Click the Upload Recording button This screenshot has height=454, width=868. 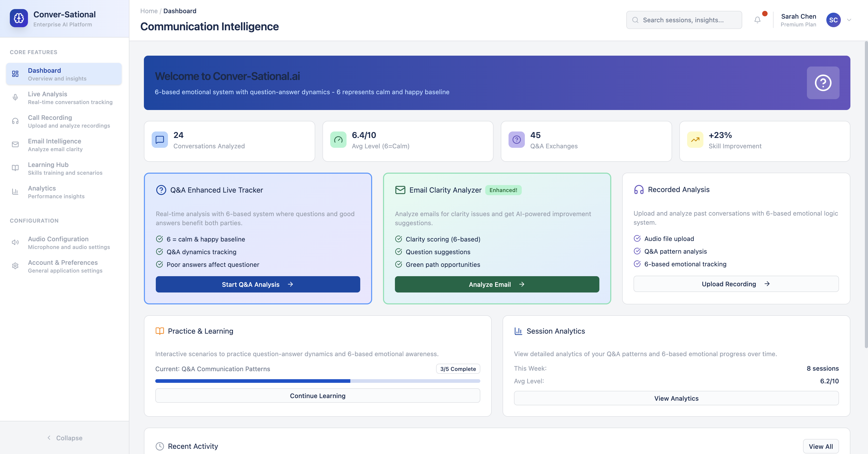point(736,284)
